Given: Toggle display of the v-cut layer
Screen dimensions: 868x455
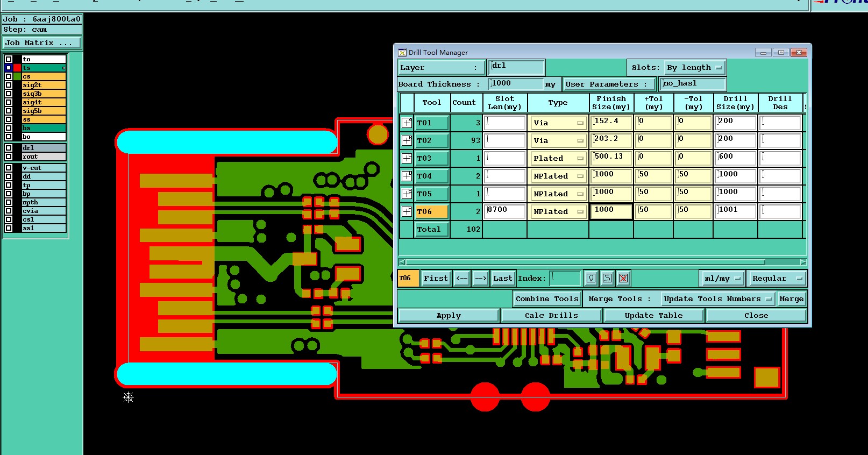Looking at the screenshot, I should pos(9,168).
